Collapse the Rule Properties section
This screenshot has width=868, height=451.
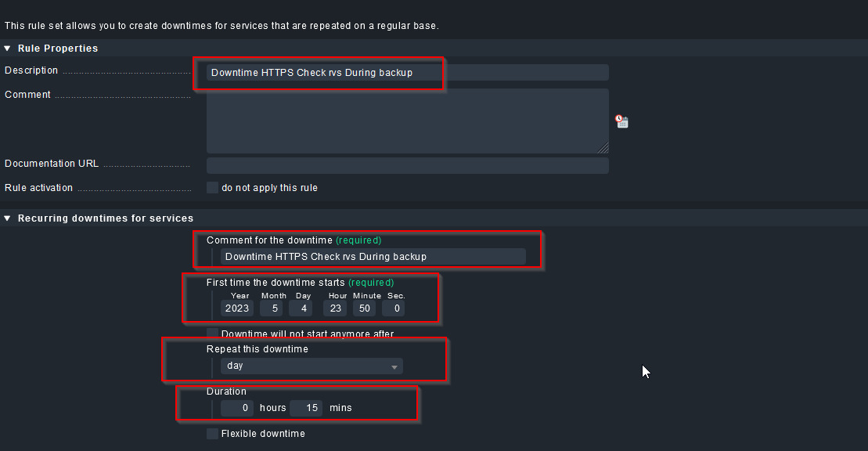coord(8,49)
